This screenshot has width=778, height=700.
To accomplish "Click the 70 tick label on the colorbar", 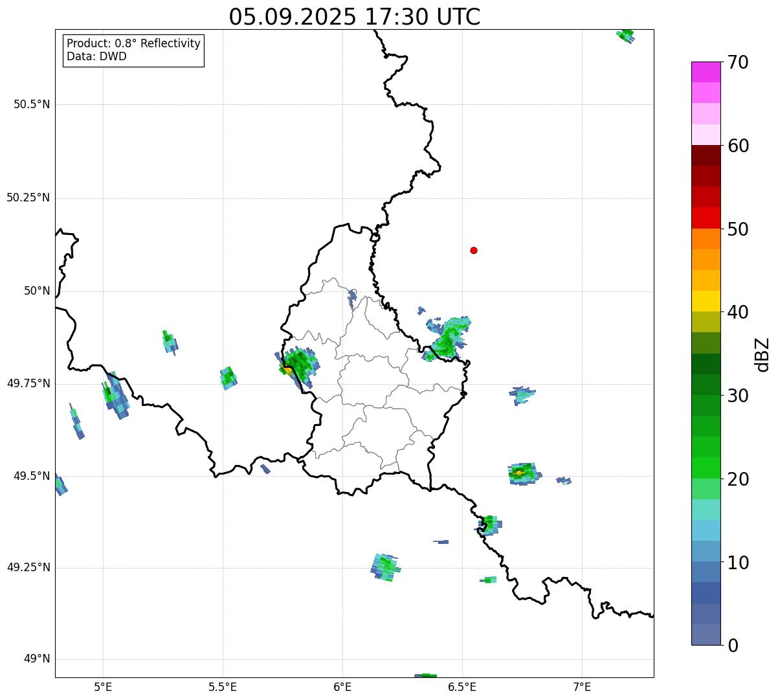I will (738, 63).
